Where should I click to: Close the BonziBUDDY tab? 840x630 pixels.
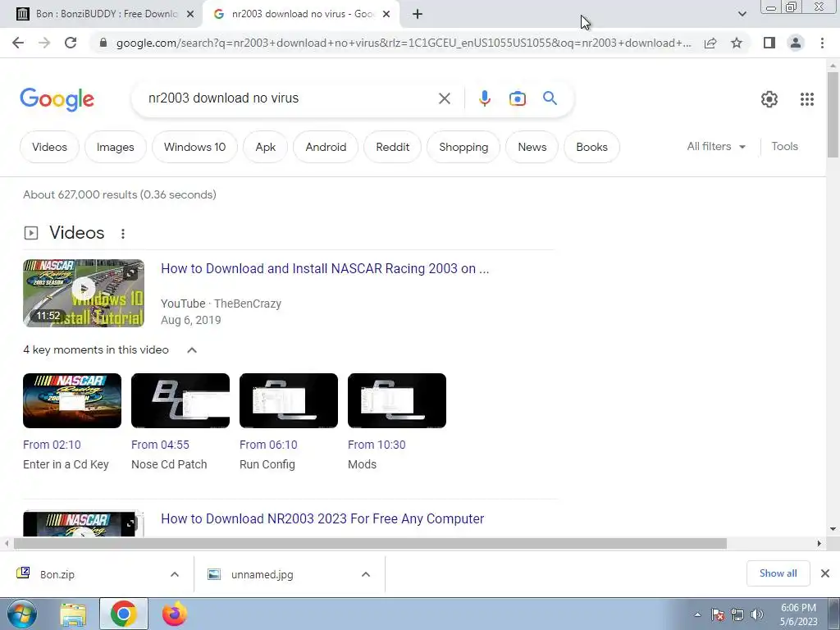190,15
